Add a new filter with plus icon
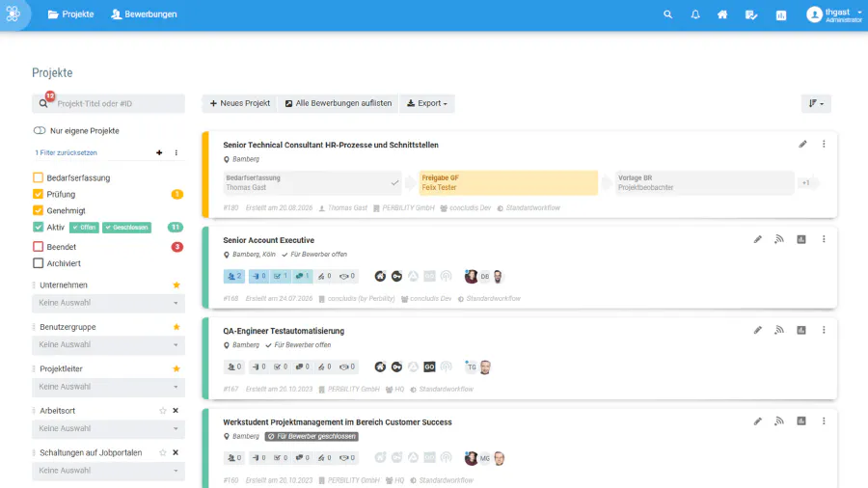868x488 pixels. point(159,152)
